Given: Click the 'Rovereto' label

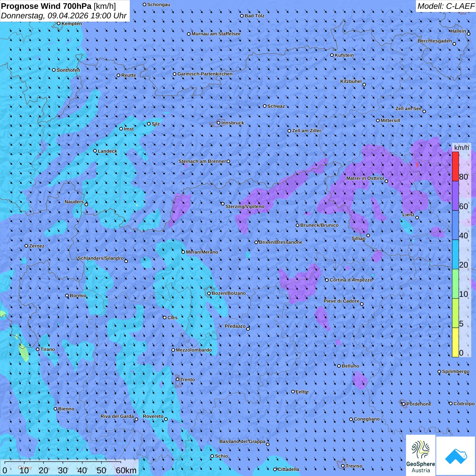Looking at the screenshot, I should click(153, 416).
